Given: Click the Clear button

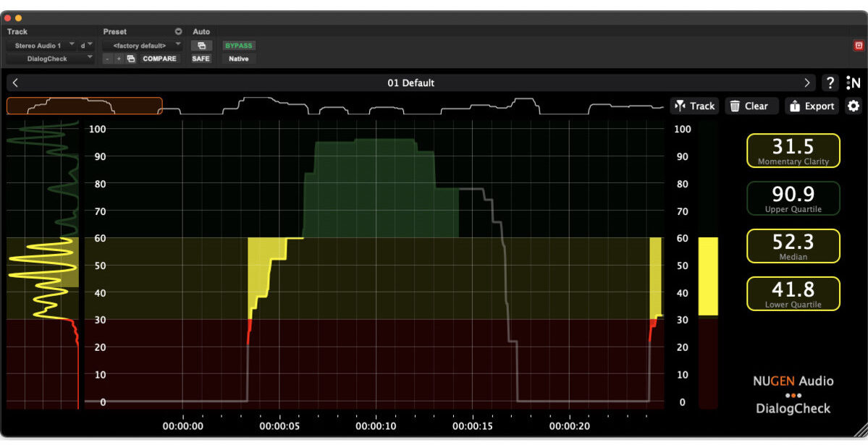Looking at the screenshot, I should point(751,106).
